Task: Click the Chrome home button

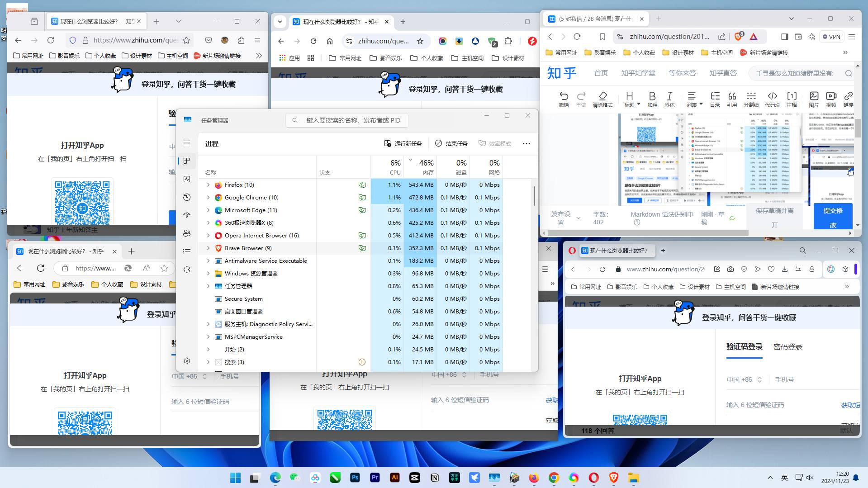Action: point(330,41)
